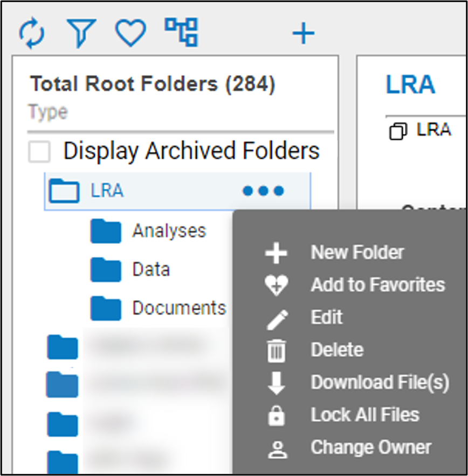Check Display Archived Folders to show archives
The height and width of the screenshot is (476, 468).
38,151
